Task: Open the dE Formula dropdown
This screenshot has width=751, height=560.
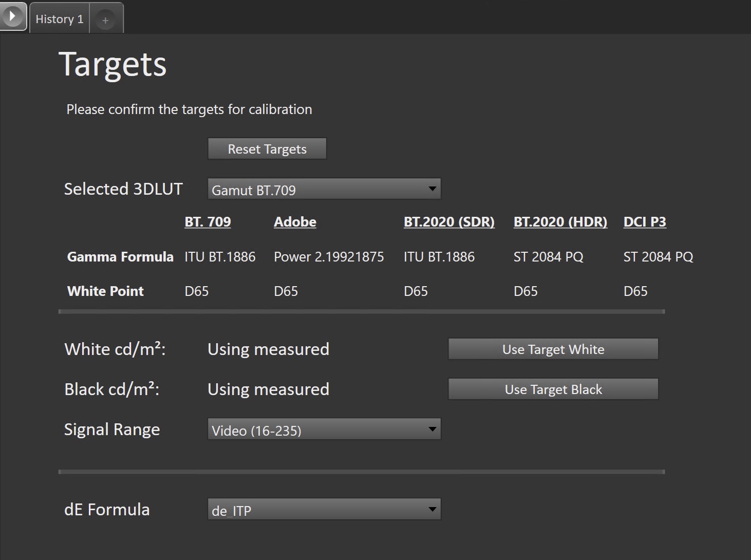Action: [324, 510]
